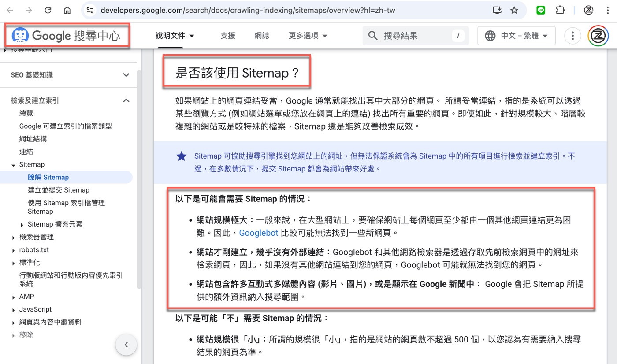
Task: Reload the current page
Action: pos(48,10)
